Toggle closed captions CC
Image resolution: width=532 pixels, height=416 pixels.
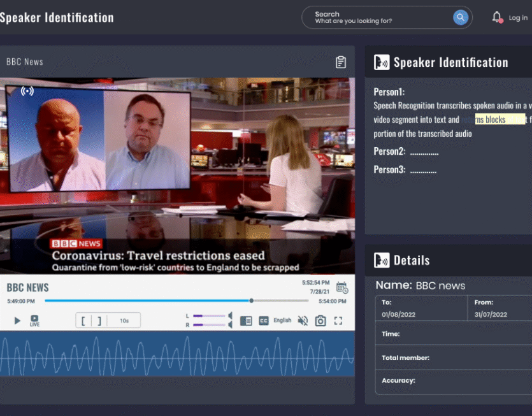coord(264,320)
